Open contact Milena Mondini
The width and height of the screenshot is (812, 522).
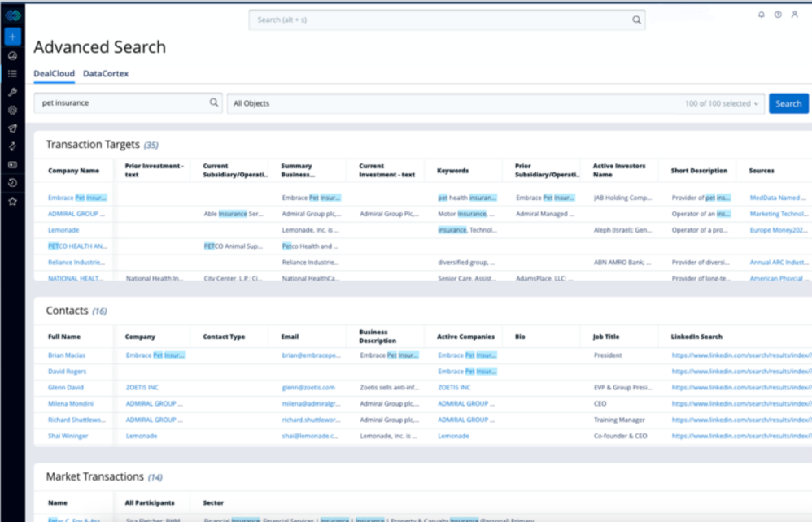tap(71, 403)
